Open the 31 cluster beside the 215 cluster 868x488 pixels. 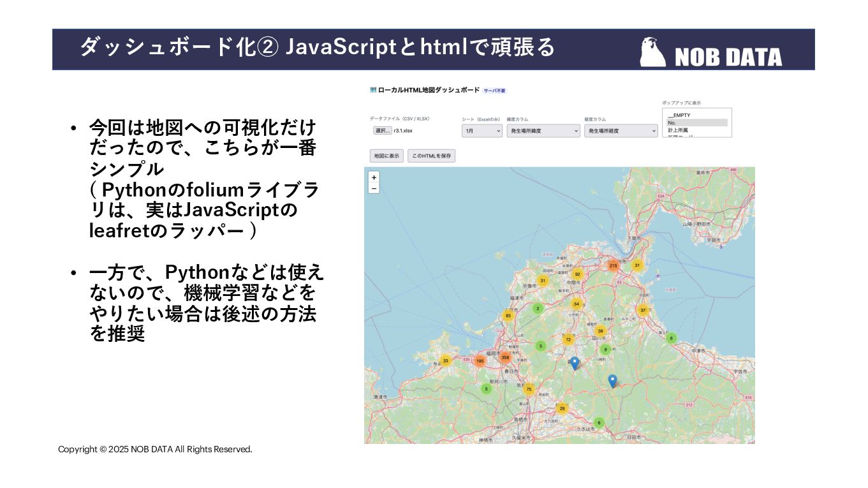[636, 265]
